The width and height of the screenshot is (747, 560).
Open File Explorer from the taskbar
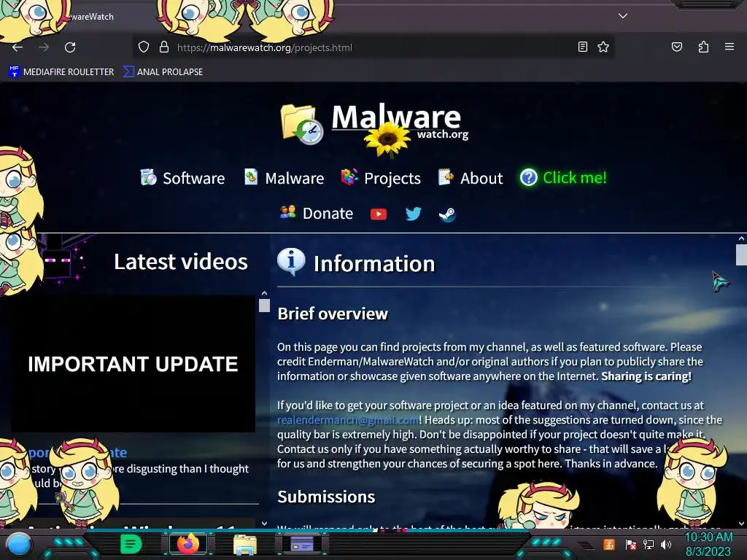coord(245,544)
